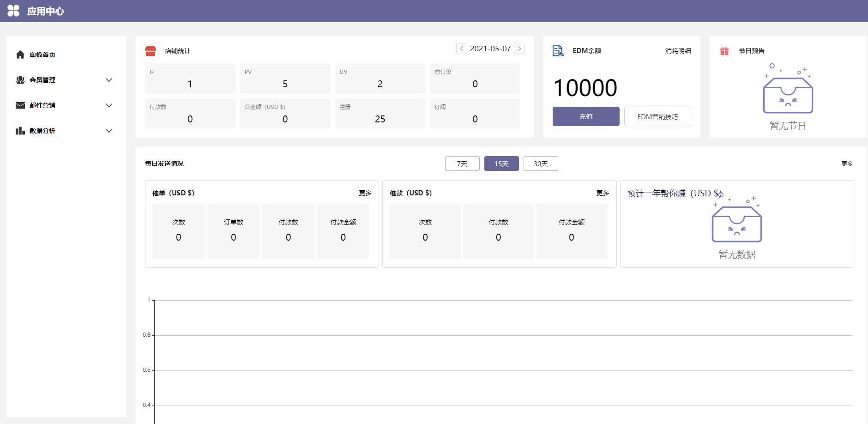Click the UV stat tile
Image resolution: width=868 pixels, height=424 pixels.
point(380,79)
